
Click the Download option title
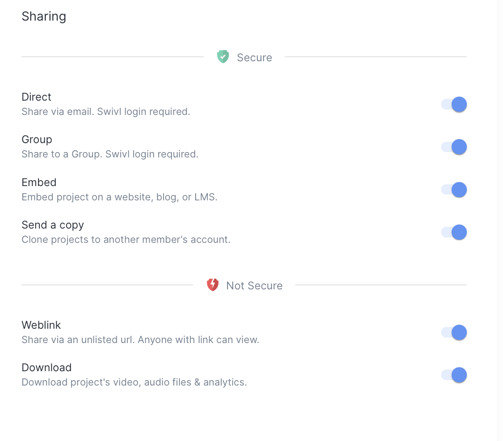pos(46,368)
